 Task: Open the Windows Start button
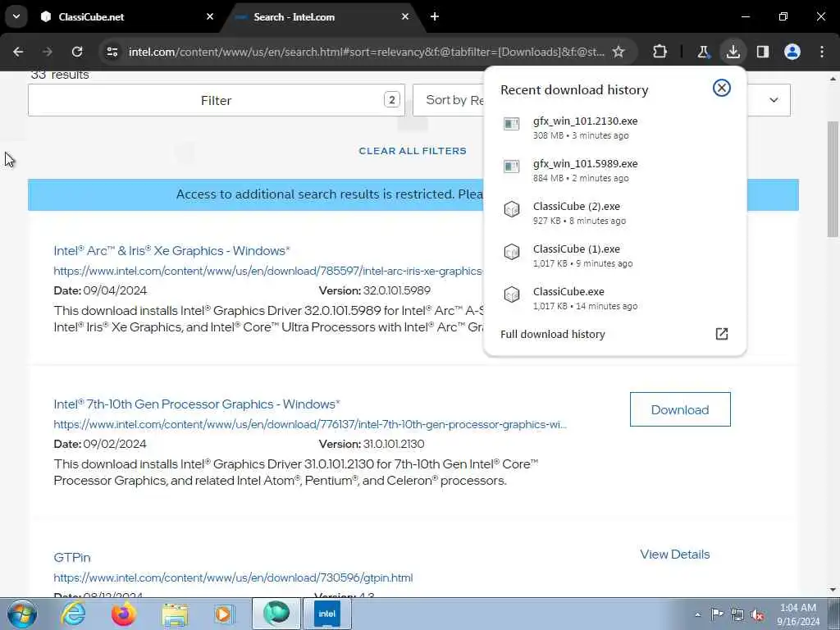coord(21,614)
